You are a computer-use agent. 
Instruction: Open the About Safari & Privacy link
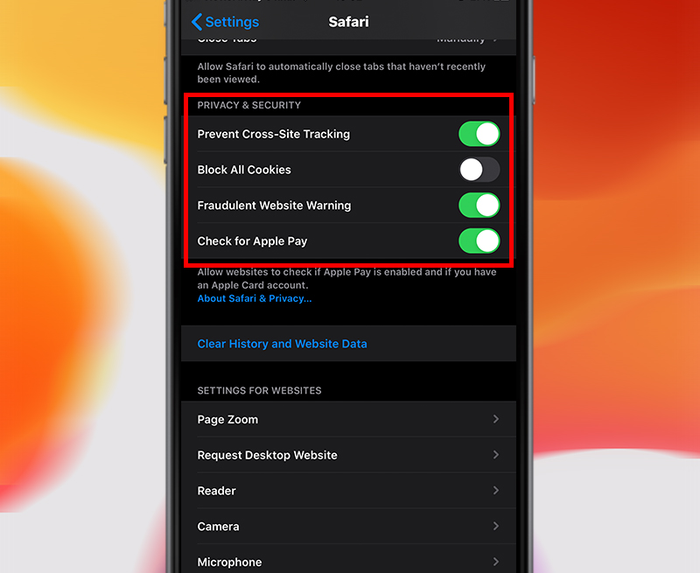click(254, 299)
